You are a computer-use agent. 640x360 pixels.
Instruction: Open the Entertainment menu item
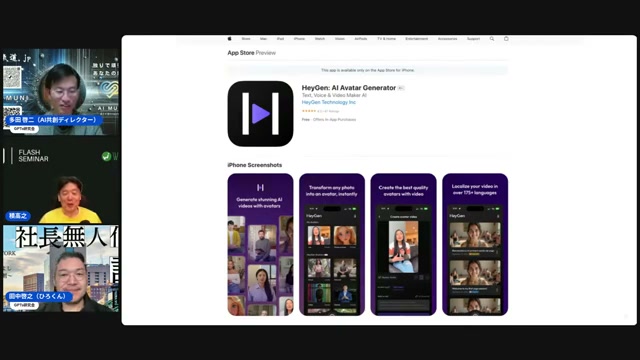417,39
